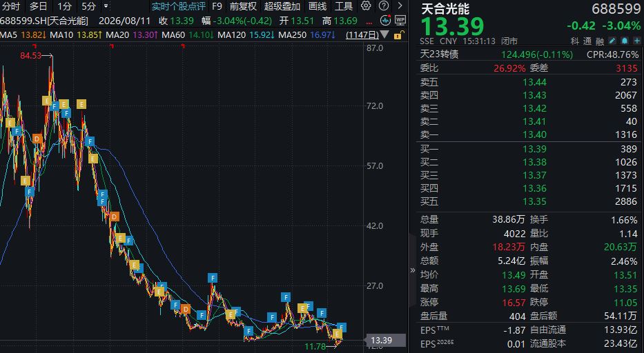The image size is (644, 353).
Task: Open 实时个股点评
Action: pyautogui.click(x=178, y=6)
